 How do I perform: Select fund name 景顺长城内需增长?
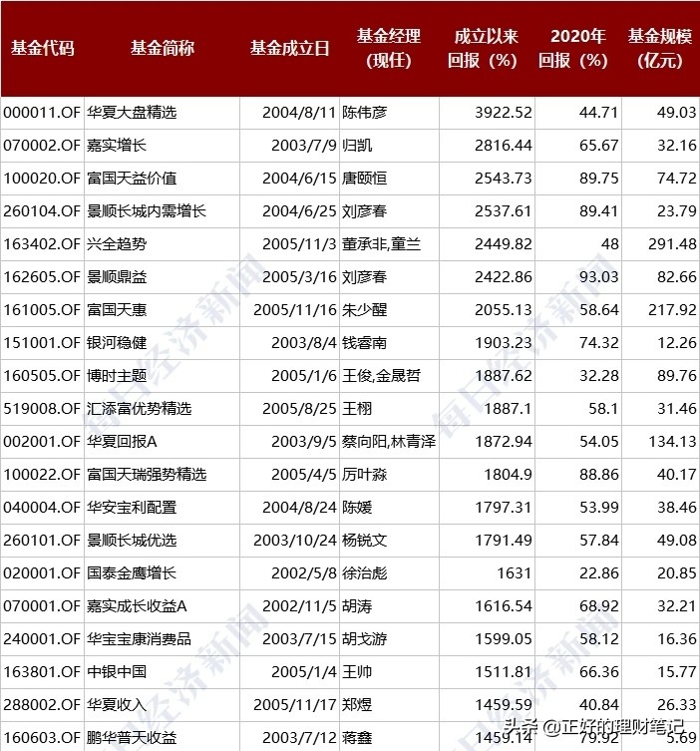(x=147, y=211)
